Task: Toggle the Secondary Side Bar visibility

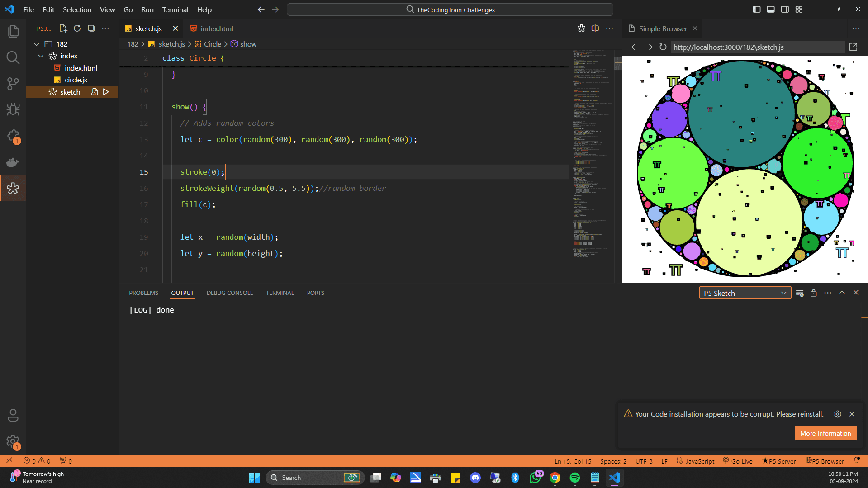Action: point(785,9)
